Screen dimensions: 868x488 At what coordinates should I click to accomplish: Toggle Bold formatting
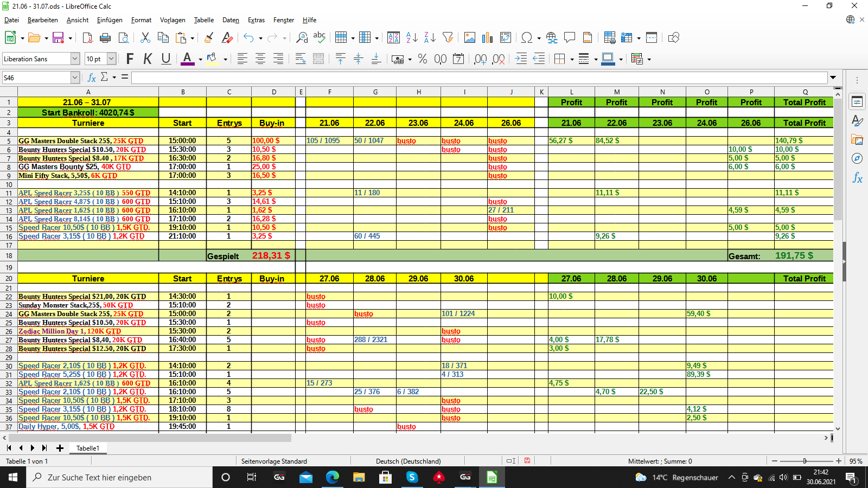[x=130, y=59]
